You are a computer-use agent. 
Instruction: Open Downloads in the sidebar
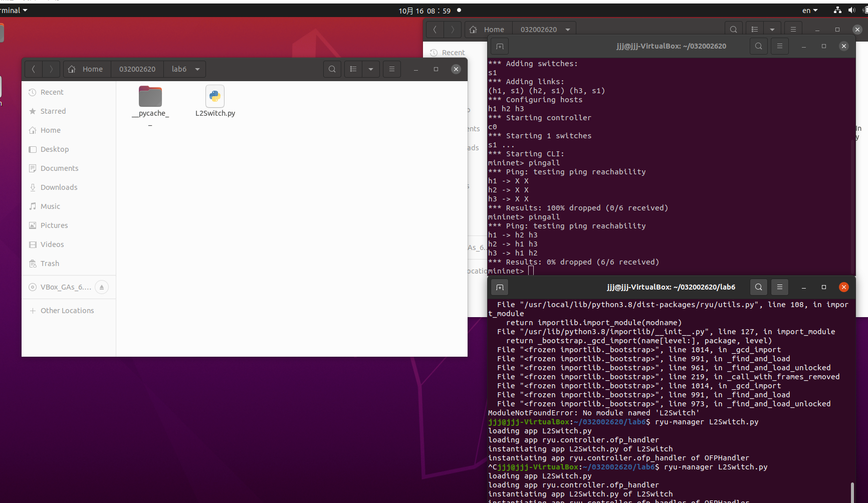[69, 187]
